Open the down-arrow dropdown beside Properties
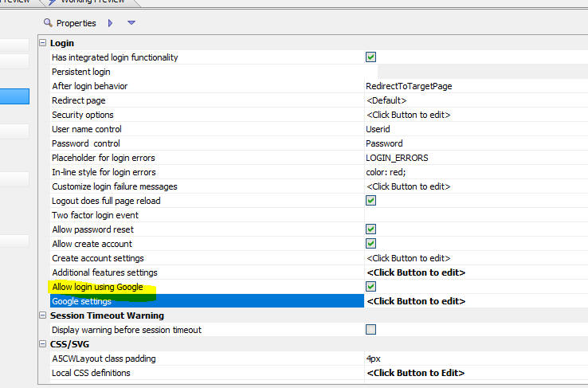The height and width of the screenshot is (388, 588). click(131, 23)
